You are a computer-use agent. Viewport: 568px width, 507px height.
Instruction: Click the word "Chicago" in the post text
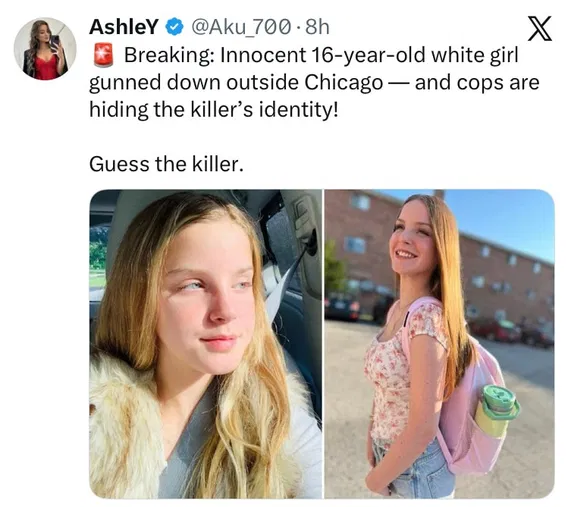(343, 83)
